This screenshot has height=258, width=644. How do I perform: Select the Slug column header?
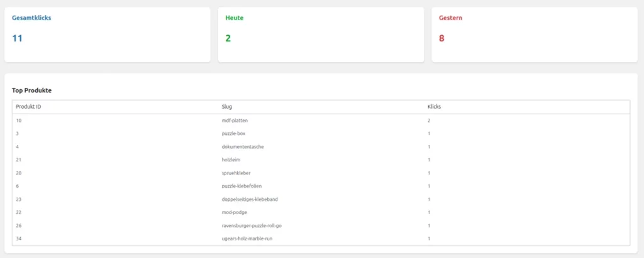tap(227, 107)
